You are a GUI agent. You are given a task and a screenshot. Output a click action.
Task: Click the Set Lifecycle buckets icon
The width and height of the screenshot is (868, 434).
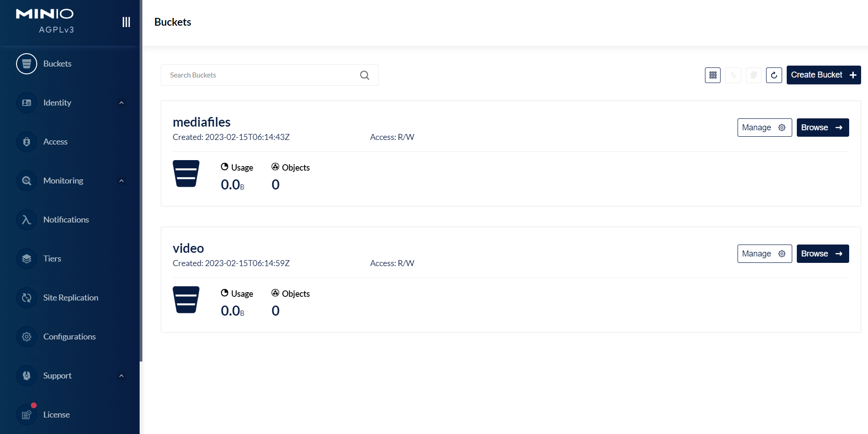click(754, 75)
